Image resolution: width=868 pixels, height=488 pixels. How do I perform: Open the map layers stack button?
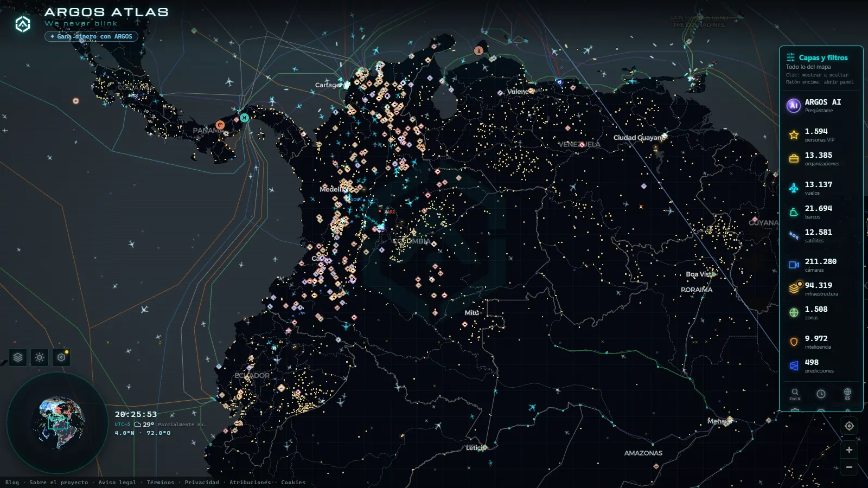click(x=18, y=357)
